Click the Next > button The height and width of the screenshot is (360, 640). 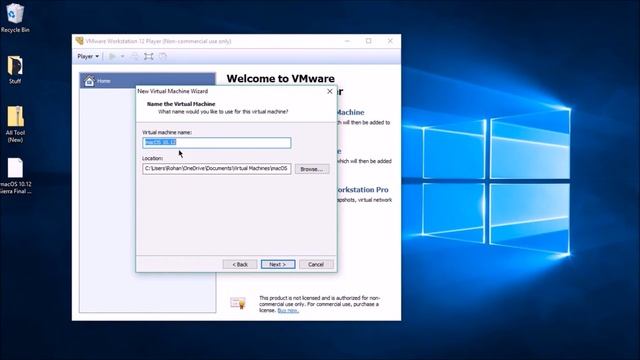coord(278,264)
